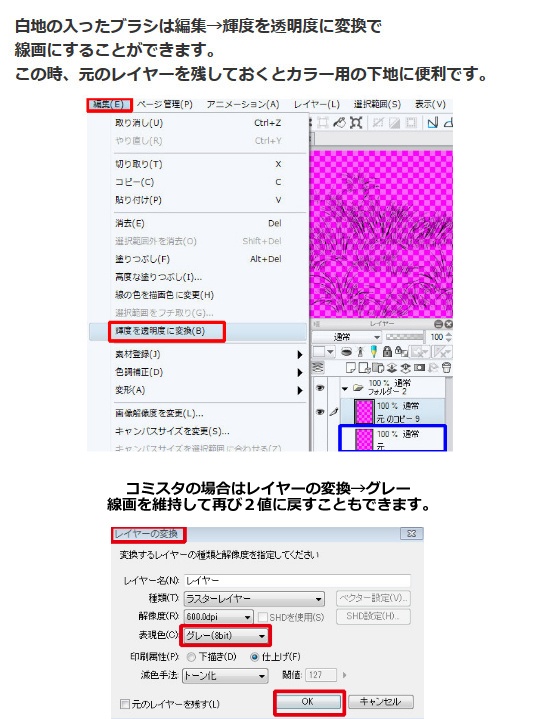
Task: Click the 元 のコピー 9 layer thumbnail
Action: (365, 412)
